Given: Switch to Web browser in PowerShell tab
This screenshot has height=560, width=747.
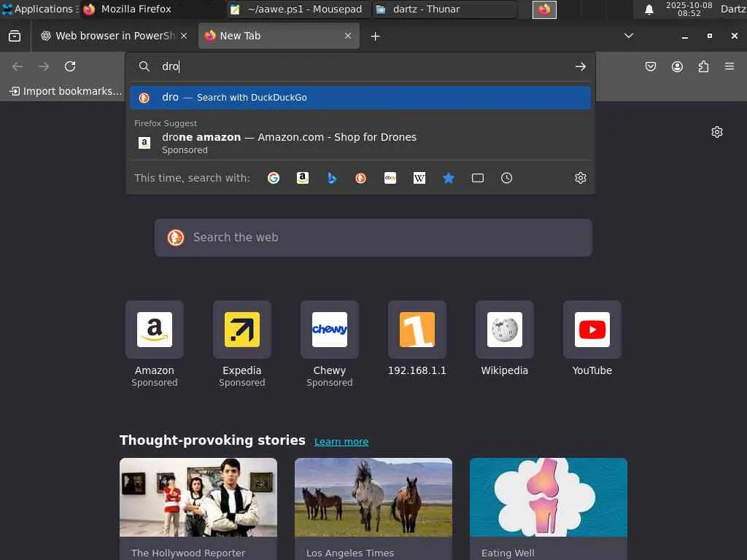Looking at the screenshot, I should click(x=115, y=36).
